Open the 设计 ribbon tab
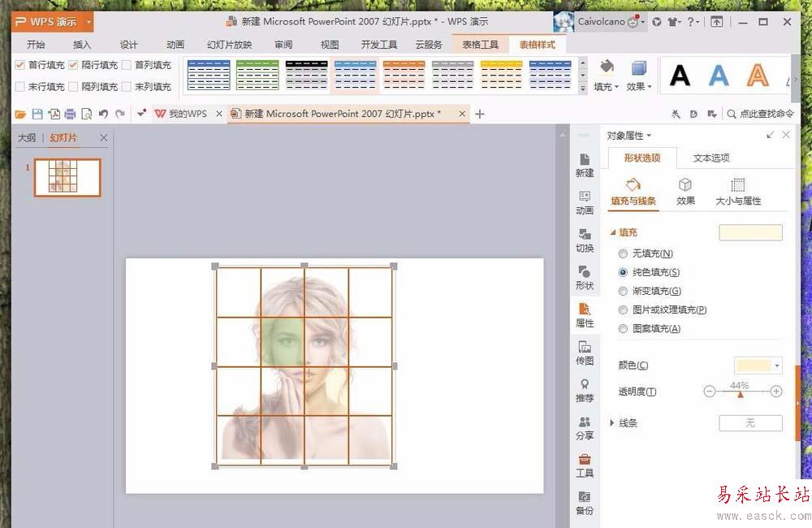The height and width of the screenshot is (528, 812). (x=128, y=45)
